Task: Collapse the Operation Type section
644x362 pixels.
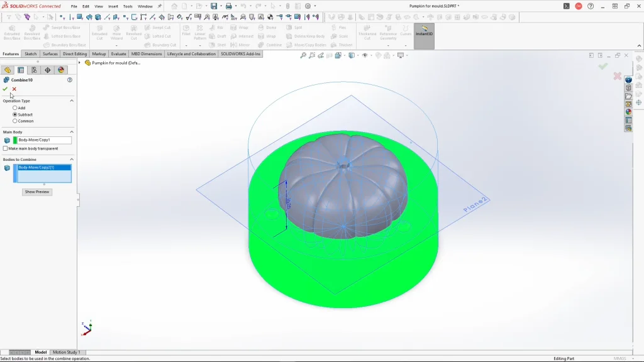Action: [x=71, y=101]
